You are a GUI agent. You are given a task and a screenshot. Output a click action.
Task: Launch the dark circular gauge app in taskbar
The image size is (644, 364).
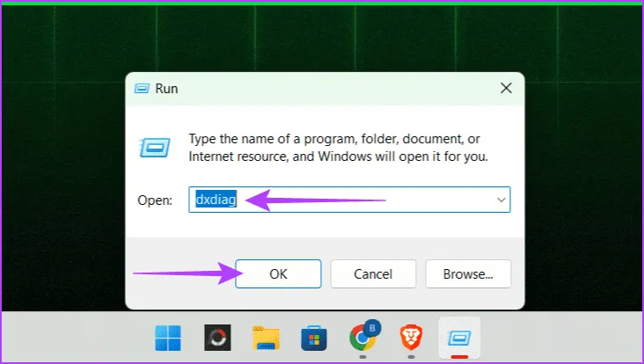(216, 337)
